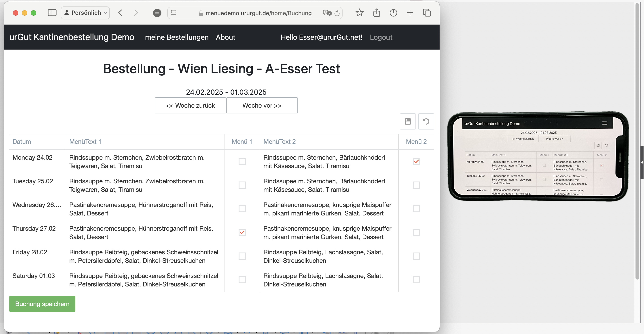Screen dimensions: 644x334
Task: Show tab overview icon
Action: 427,13
